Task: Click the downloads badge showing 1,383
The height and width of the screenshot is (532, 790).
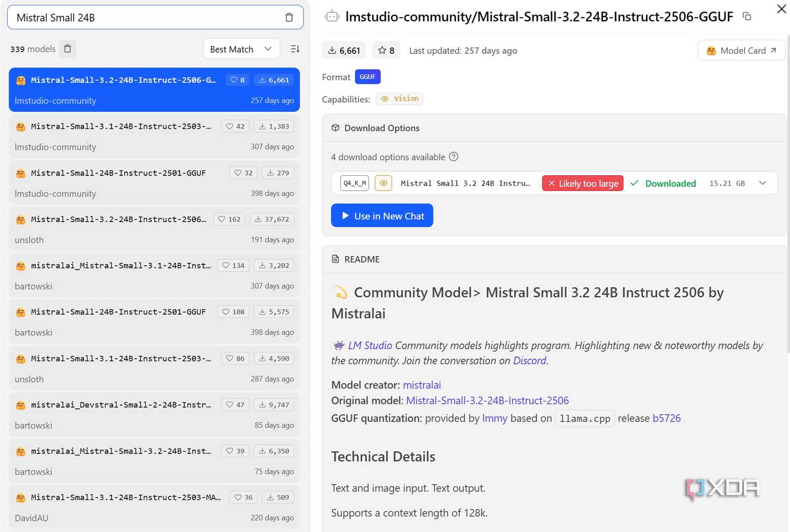Action: point(274,126)
